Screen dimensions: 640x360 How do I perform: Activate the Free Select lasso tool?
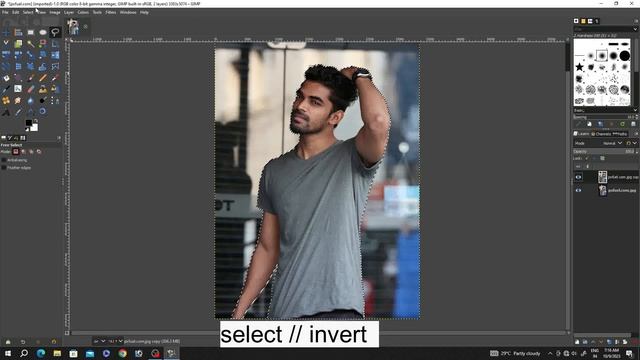[x=55, y=32]
